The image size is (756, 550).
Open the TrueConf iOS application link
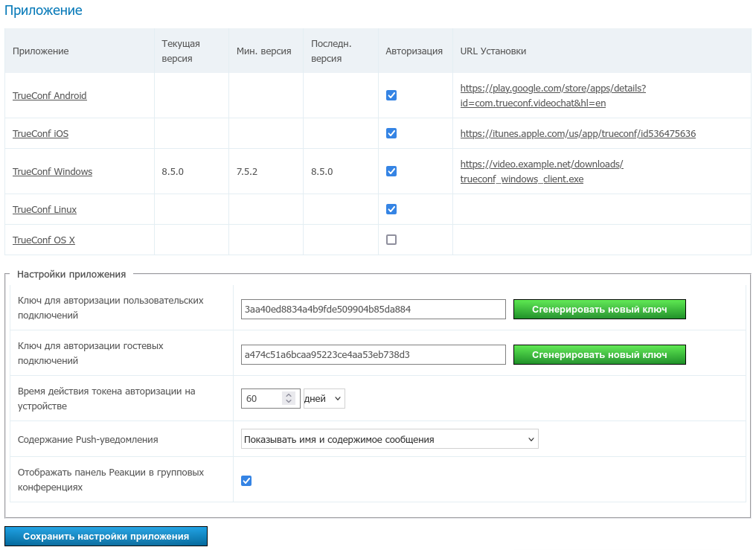tap(40, 133)
